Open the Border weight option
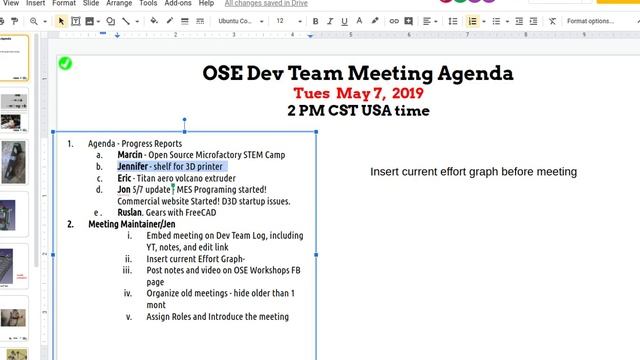This screenshot has width=640, height=360. (184, 21)
